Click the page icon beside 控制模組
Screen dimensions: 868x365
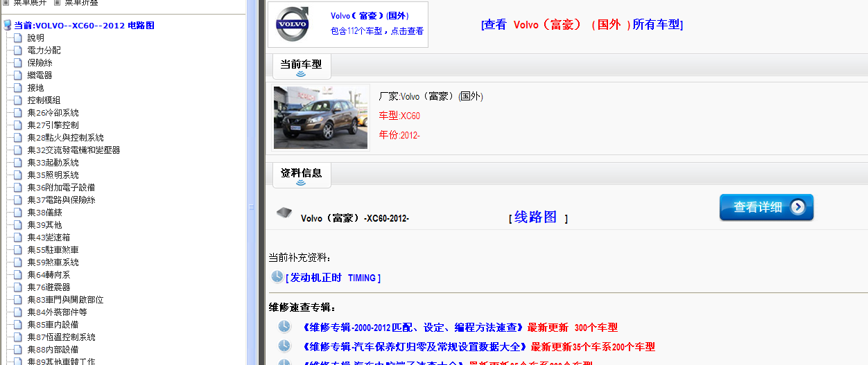tap(18, 100)
